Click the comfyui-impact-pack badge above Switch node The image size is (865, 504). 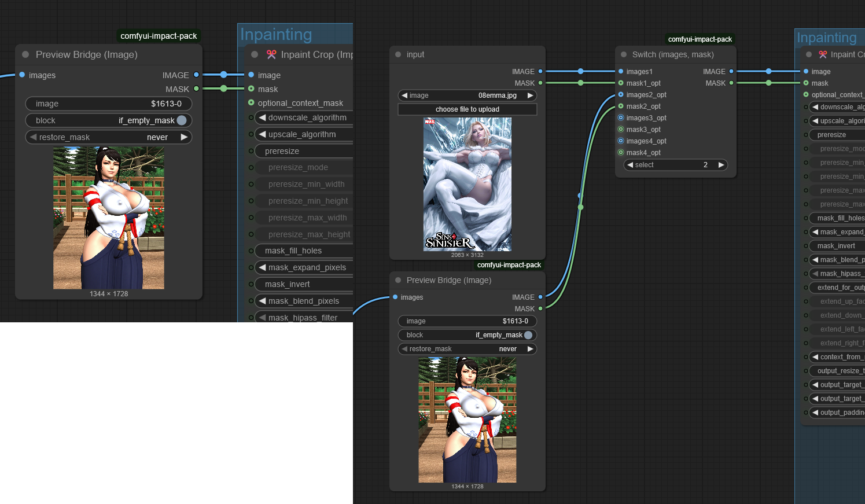point(700,39)
